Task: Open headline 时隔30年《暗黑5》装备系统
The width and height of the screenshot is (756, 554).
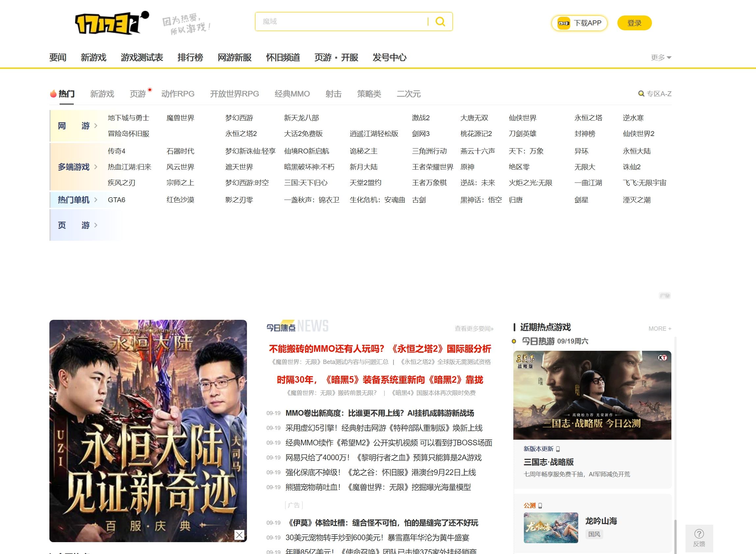Action: [380, 380]
